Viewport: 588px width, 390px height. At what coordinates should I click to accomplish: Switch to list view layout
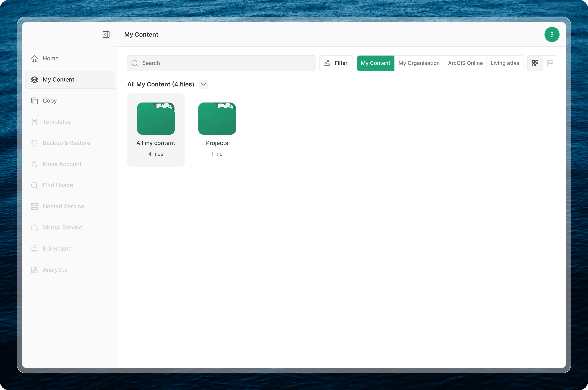click(x=550, y=63)
